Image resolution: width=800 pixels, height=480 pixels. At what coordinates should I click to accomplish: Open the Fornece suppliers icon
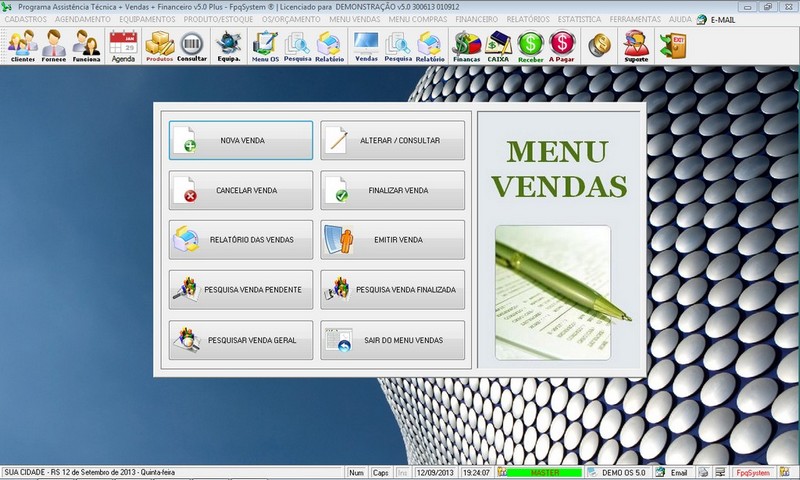pos(54,46)
